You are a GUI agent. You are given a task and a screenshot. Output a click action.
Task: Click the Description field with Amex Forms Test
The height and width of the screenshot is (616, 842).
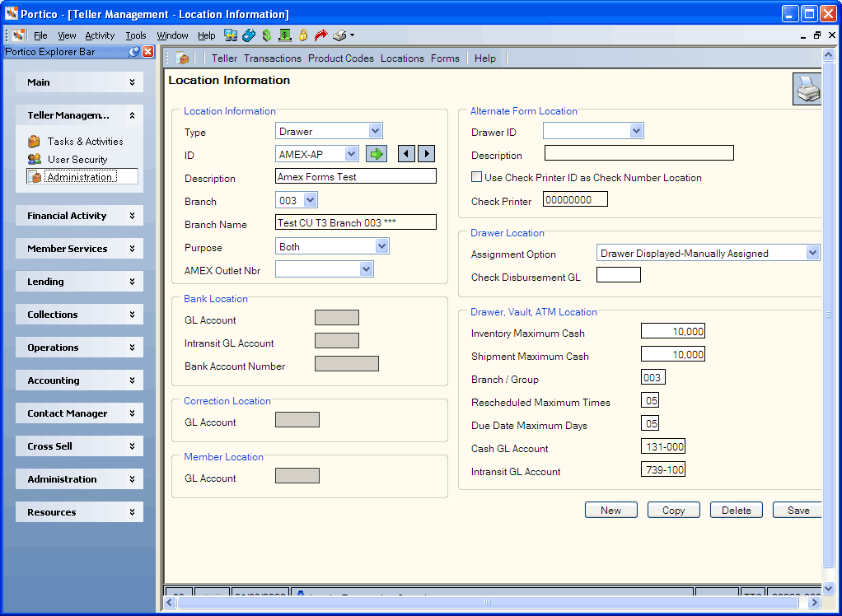pos(355,176)
